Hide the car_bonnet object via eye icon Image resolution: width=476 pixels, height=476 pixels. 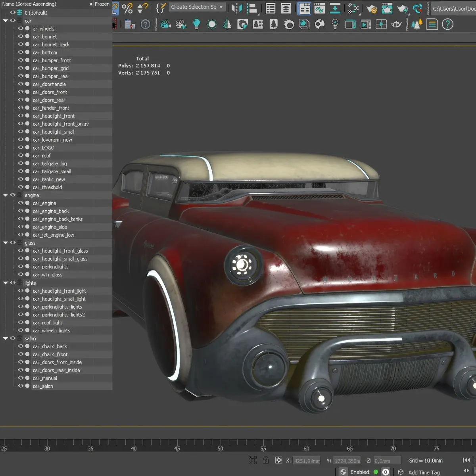[x=21, y=36]
